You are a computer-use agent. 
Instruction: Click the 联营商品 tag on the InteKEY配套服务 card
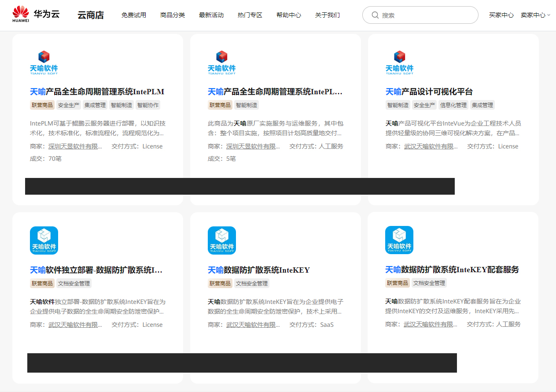(x=398, y=283)
